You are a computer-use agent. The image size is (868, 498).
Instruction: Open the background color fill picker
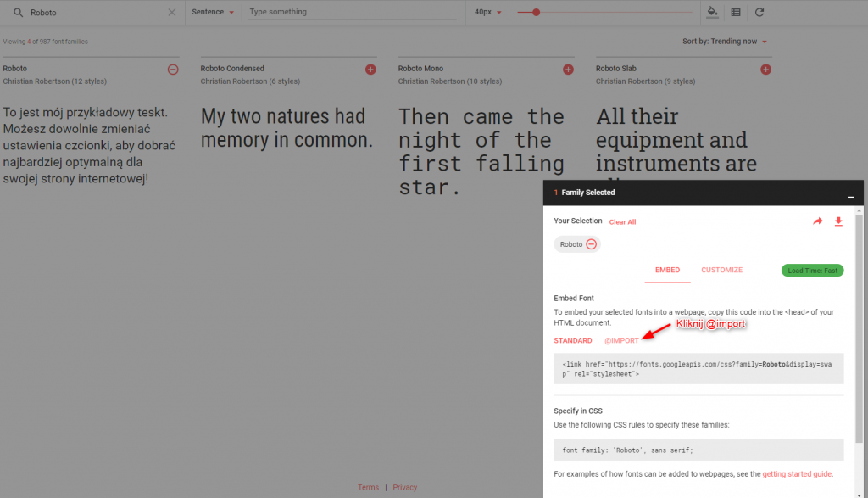coord(712,12)
